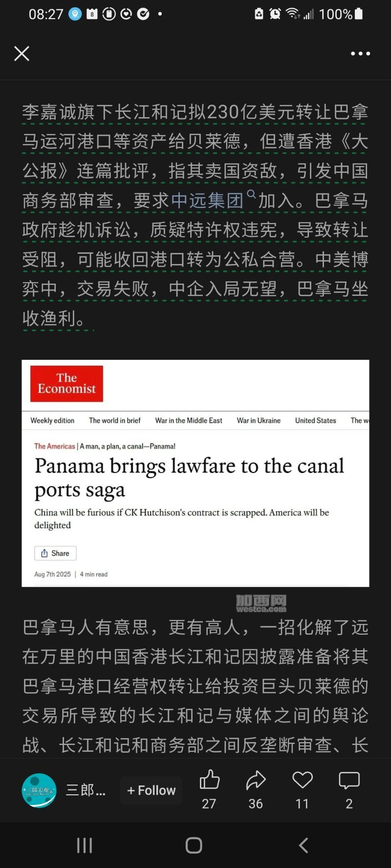Screen dimensions: 391x868
Task: Open comments via speech bubble icon
Action: (x=349, y=781)
